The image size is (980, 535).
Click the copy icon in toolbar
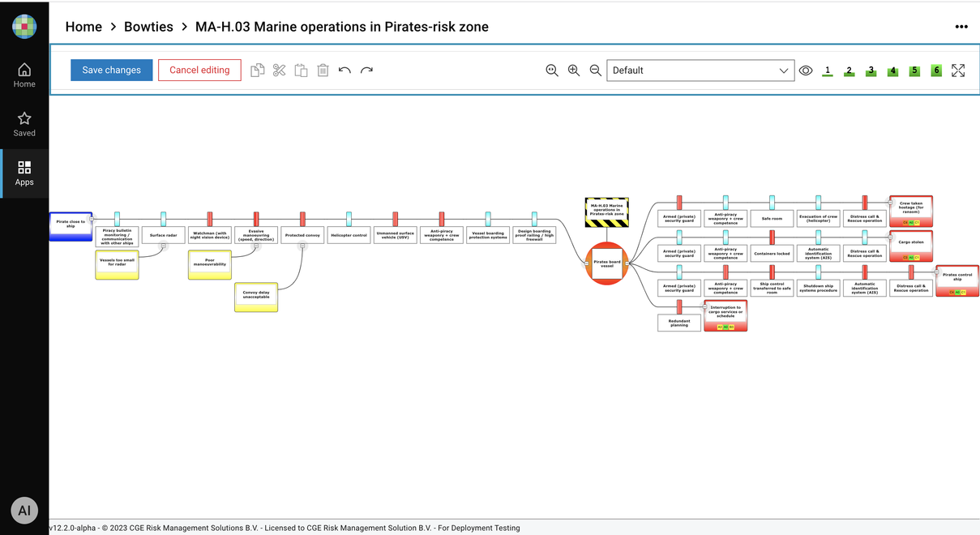point(258,71)
